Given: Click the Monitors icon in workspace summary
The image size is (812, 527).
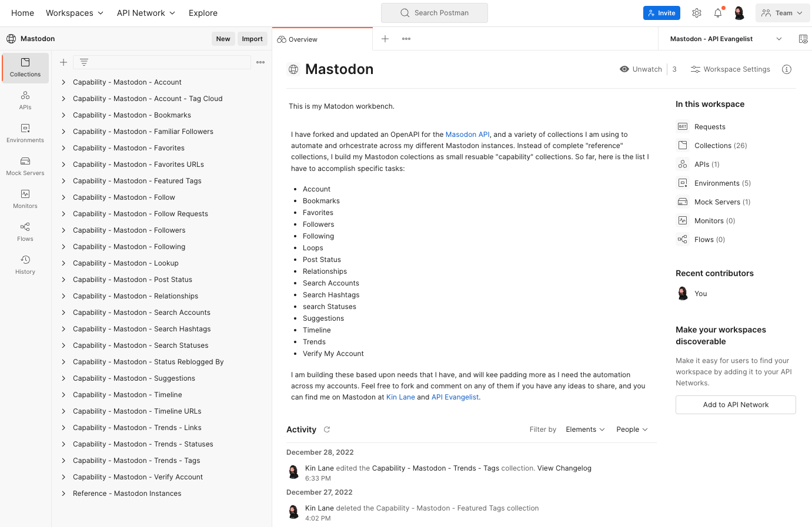Looking at the screenshot, I should (683, 220).
